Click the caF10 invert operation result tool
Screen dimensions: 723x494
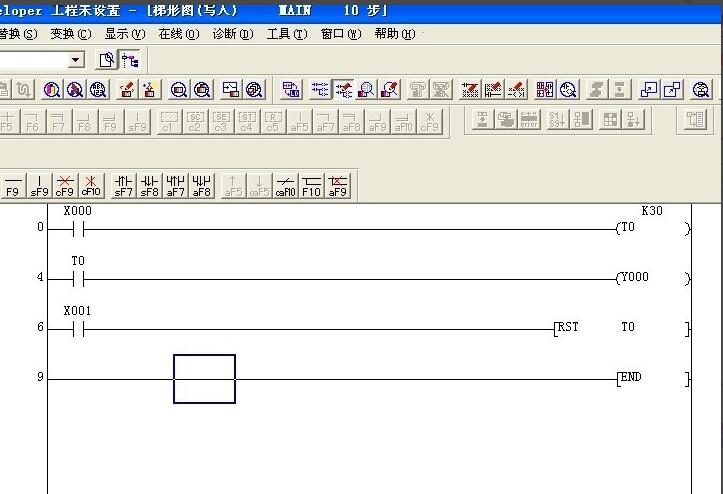coord(285,186)
